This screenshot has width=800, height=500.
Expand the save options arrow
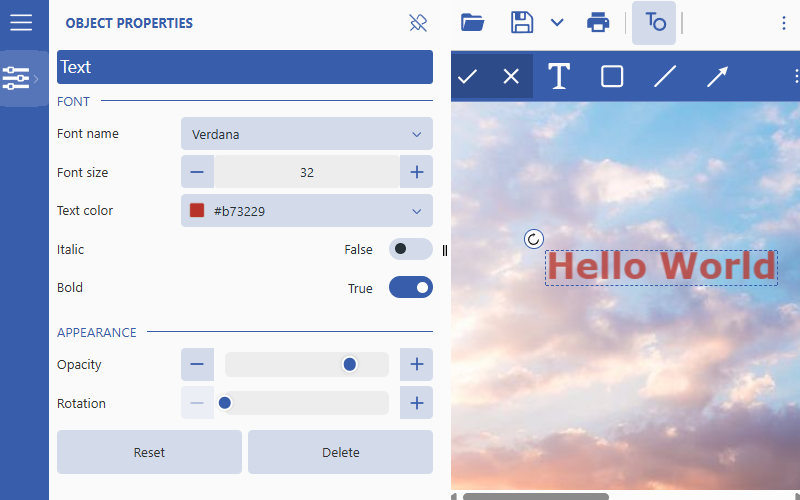[557, 23]
